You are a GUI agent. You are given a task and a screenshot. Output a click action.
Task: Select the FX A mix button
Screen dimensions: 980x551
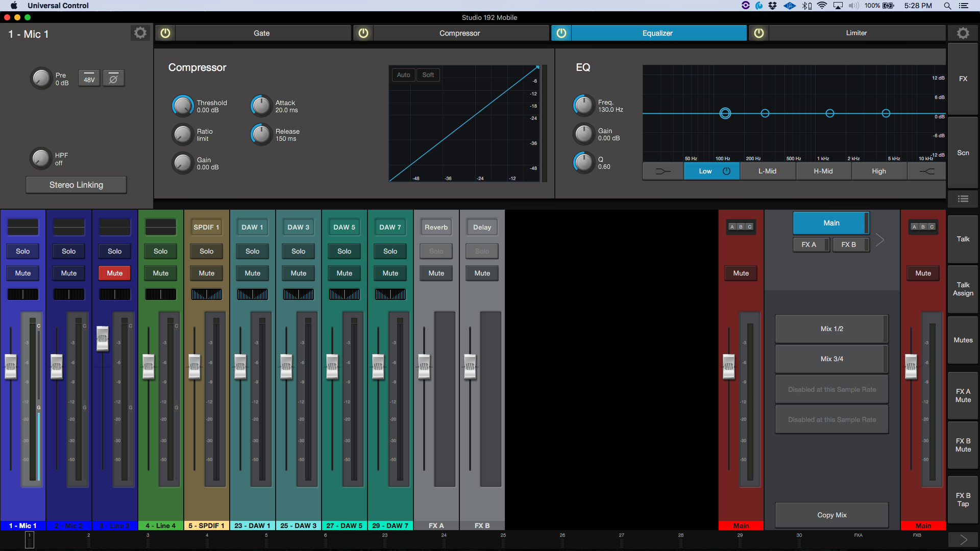[812, 245]
